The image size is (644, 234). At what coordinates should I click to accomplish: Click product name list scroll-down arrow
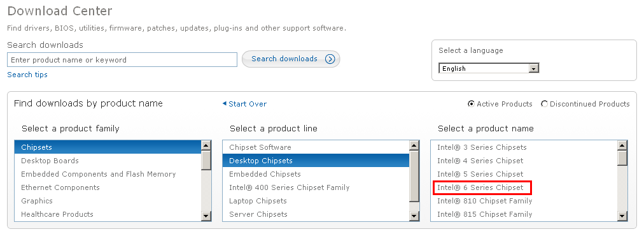pos(622,216)
